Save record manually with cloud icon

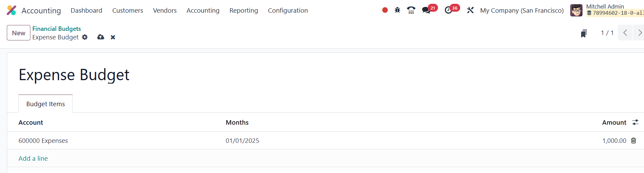100,37
